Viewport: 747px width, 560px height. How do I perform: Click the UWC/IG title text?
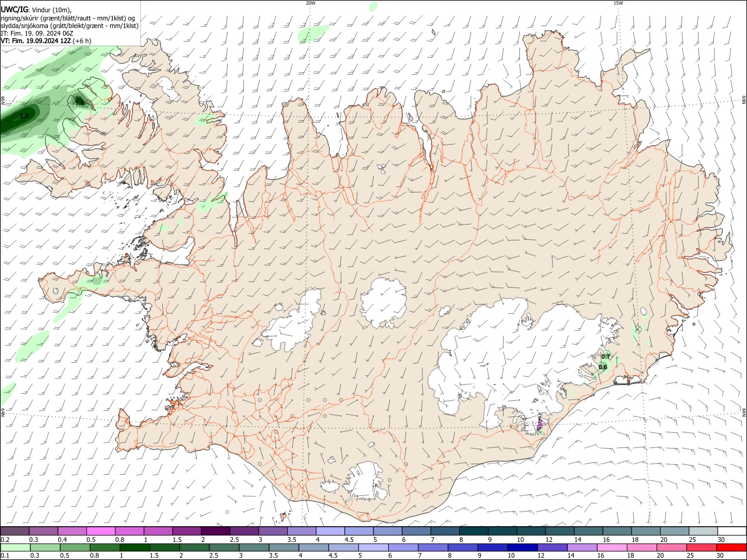click(x=14, y=9)
